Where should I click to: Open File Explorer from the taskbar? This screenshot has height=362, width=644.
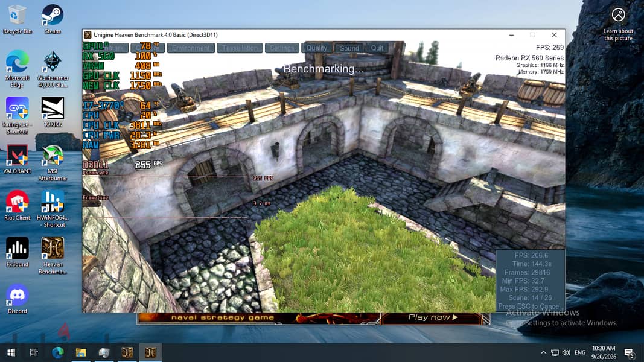tap(80, 352)
